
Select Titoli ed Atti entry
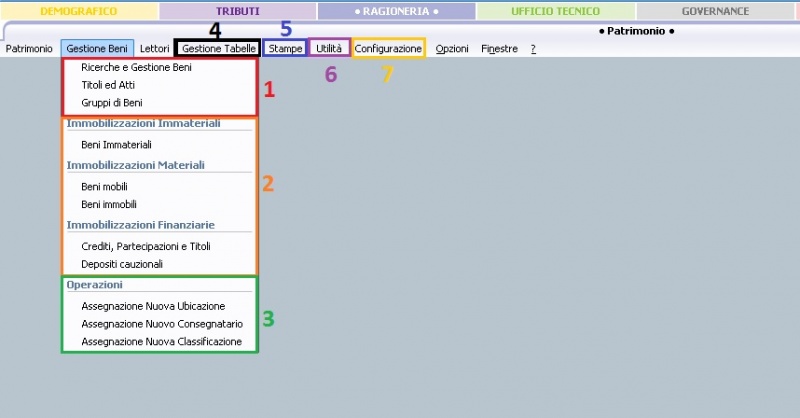[x=108, y=85]
